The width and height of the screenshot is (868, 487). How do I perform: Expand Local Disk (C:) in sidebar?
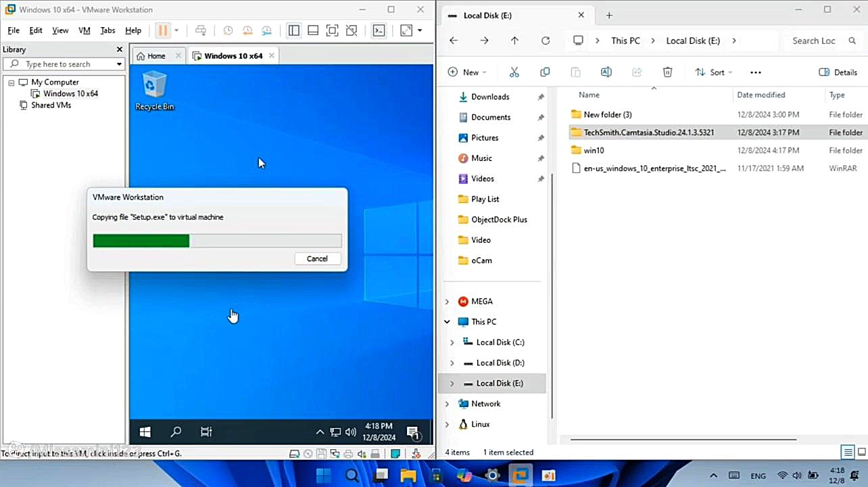(x=452, y=343)
